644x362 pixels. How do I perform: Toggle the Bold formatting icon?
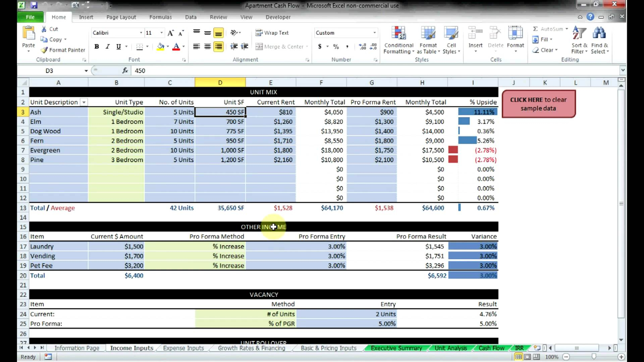point(96,46)
